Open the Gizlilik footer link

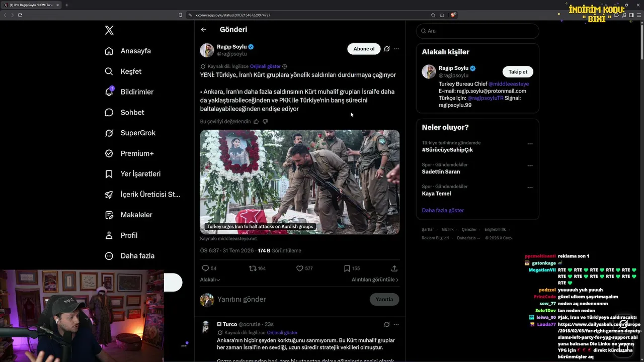(447, 229)
